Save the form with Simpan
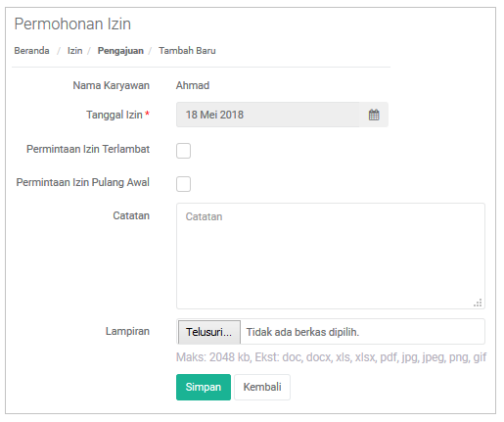 click(x=204, y=387)
